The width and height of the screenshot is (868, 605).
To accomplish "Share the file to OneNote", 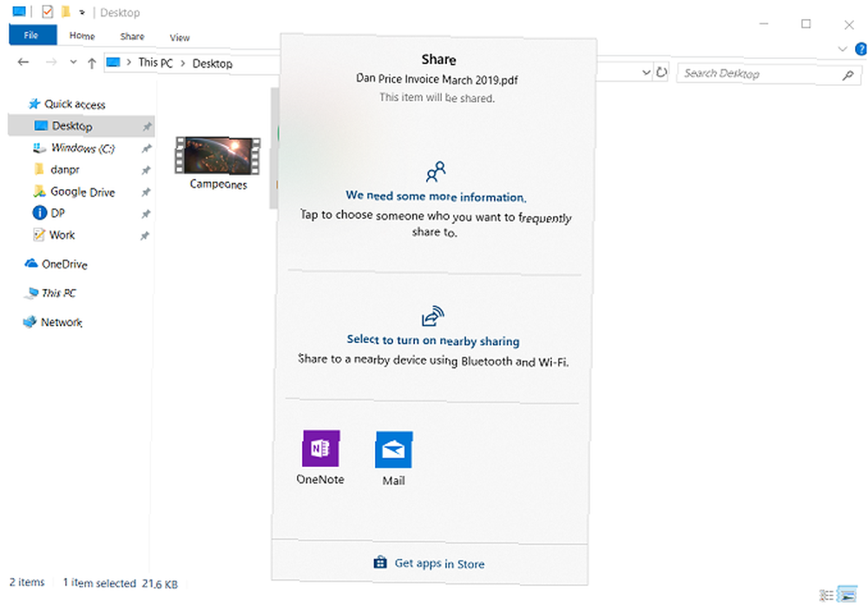I will click(320, 457).
